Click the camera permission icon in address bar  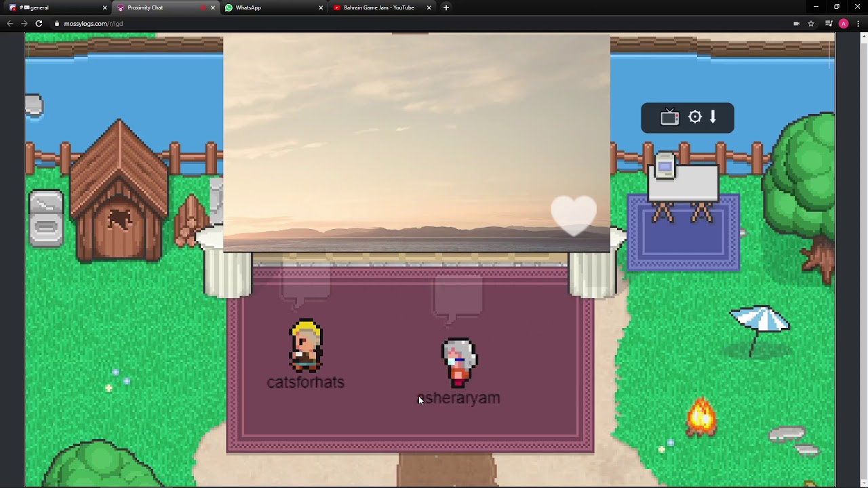tap(796, 24)
